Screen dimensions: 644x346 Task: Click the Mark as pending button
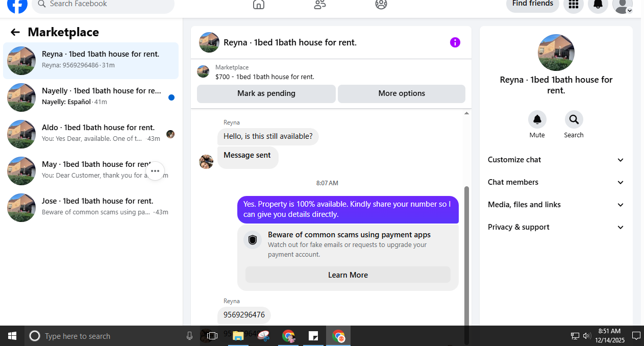[266, 93]
